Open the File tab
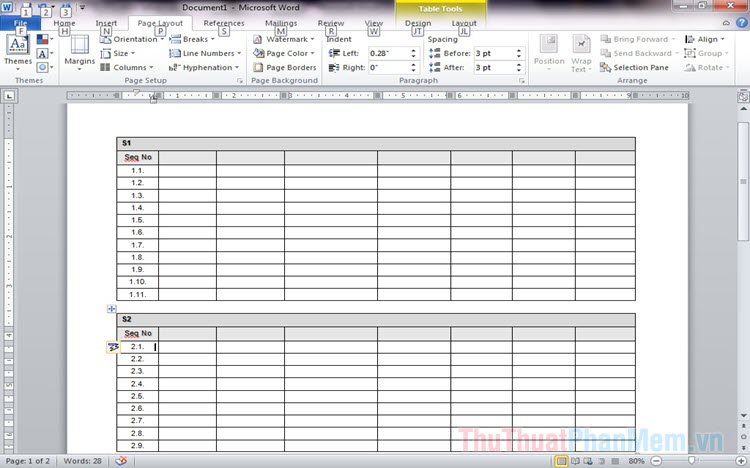 20,23
